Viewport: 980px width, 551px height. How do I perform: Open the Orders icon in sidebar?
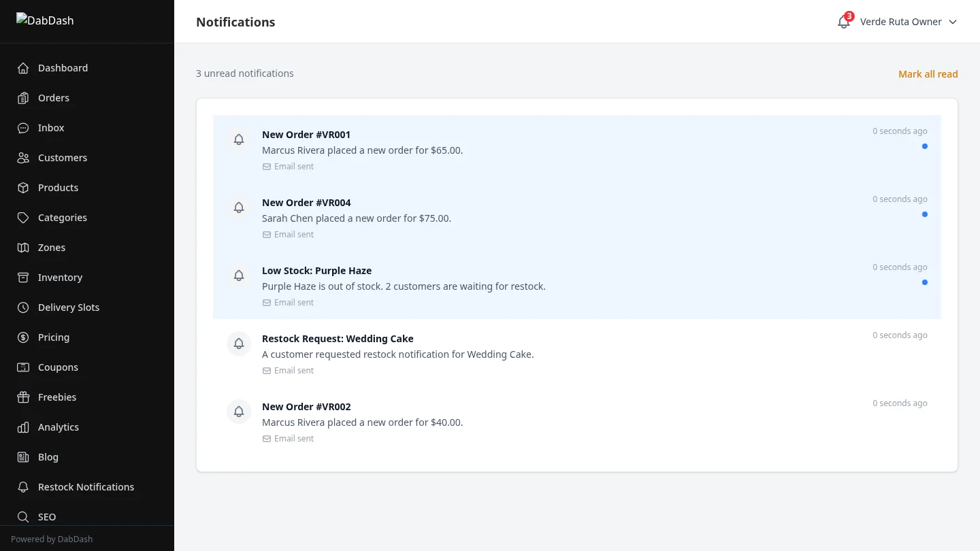click(x=22, y=97)
